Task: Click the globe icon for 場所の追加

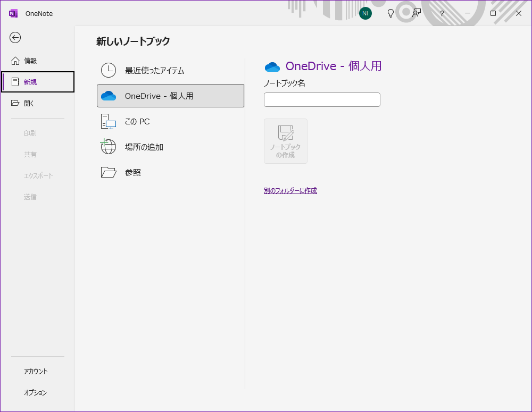Action: tap(109, 147)
